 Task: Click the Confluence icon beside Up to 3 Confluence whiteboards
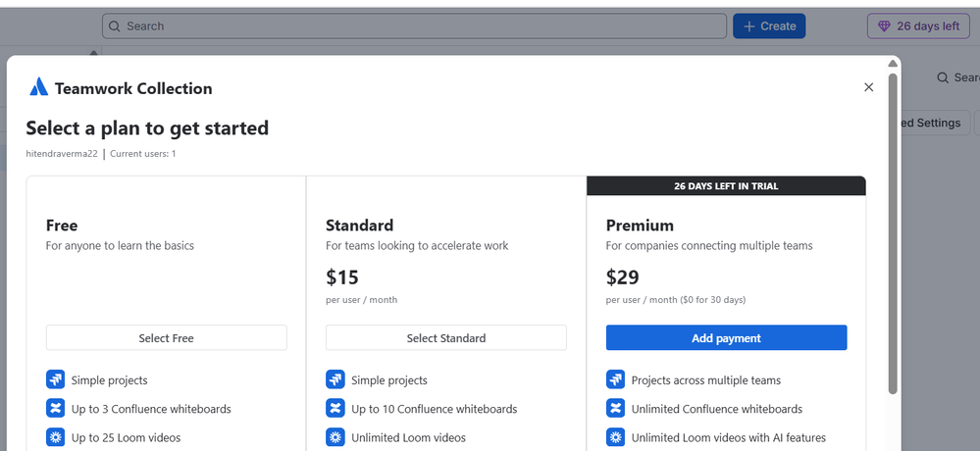click(x=55, y=409)
